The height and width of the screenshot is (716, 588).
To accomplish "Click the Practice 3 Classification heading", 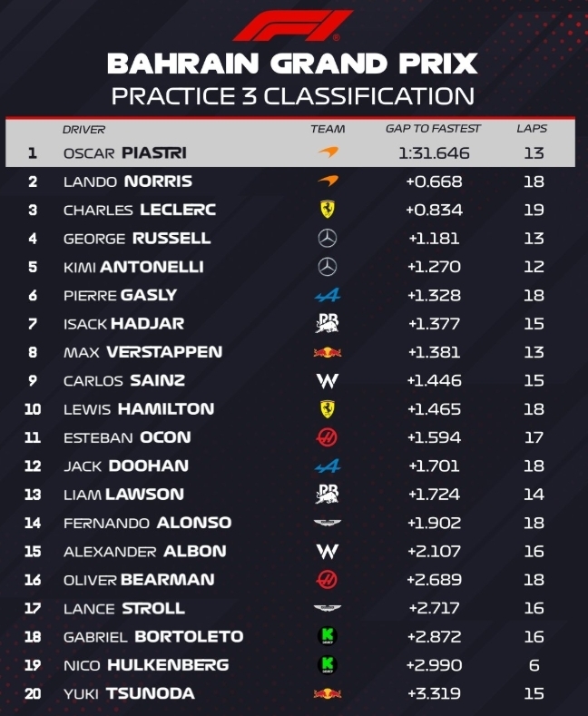I will [x=291, y=95].
